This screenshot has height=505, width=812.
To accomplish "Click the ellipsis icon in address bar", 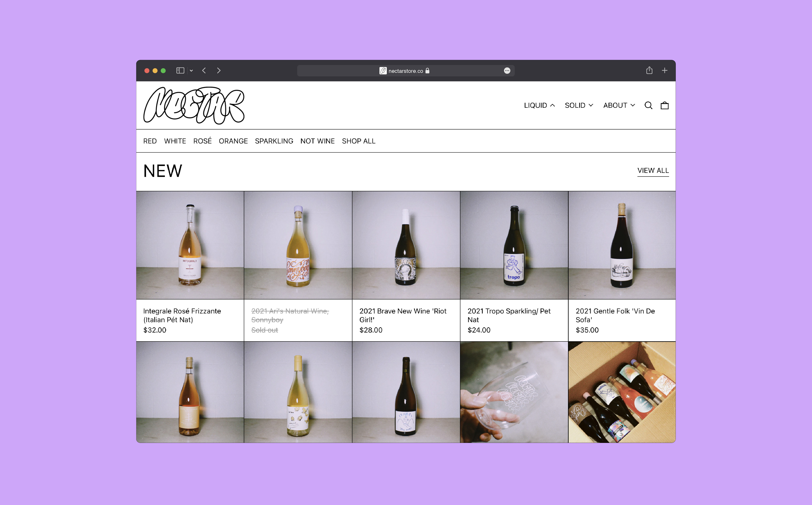I will 507,71.
